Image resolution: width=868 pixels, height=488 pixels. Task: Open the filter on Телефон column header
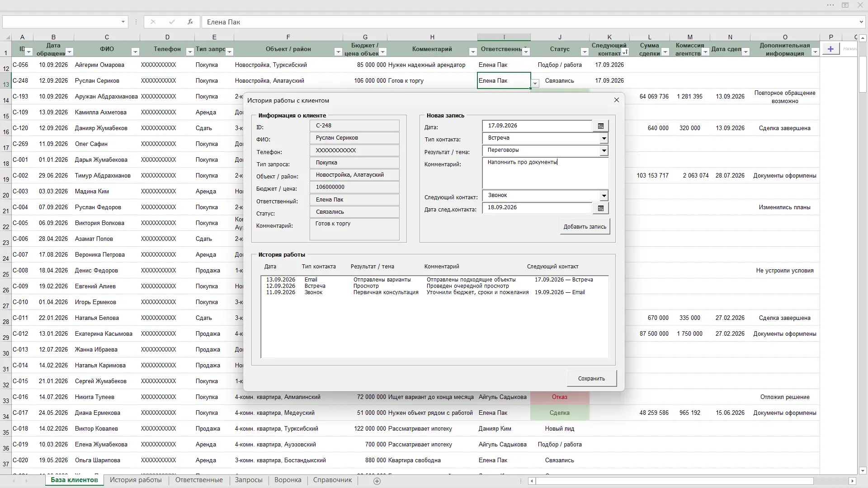[190, 52]
